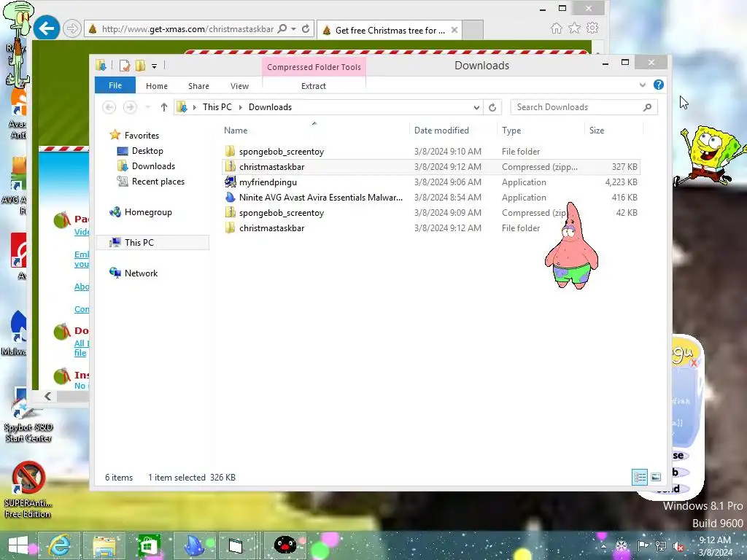Image resolution: width=747 pixels, height=560 pixels.
Task: Open Favorites in navigation pane
Action: (142, 135)
